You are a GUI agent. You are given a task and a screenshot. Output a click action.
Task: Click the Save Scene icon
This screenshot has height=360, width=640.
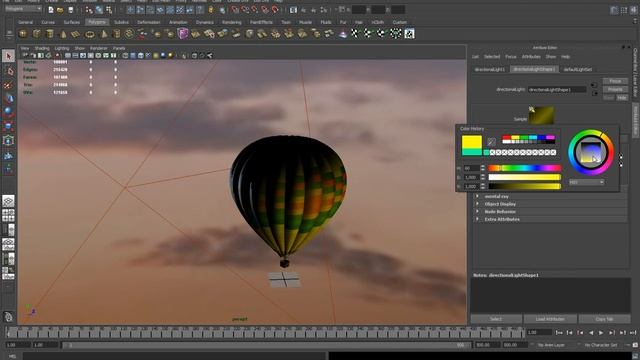click(70, 10)
